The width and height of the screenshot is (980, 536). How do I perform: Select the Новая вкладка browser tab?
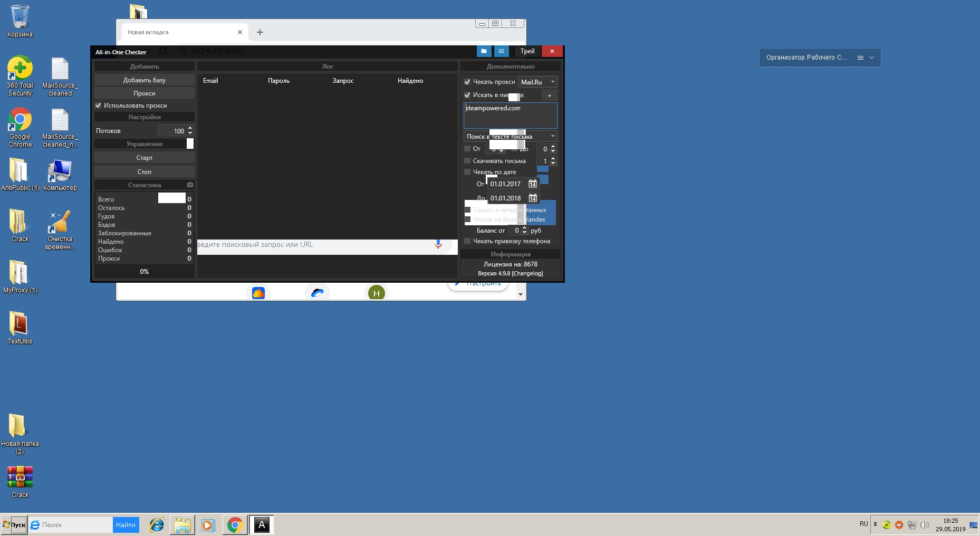point(179,32)
